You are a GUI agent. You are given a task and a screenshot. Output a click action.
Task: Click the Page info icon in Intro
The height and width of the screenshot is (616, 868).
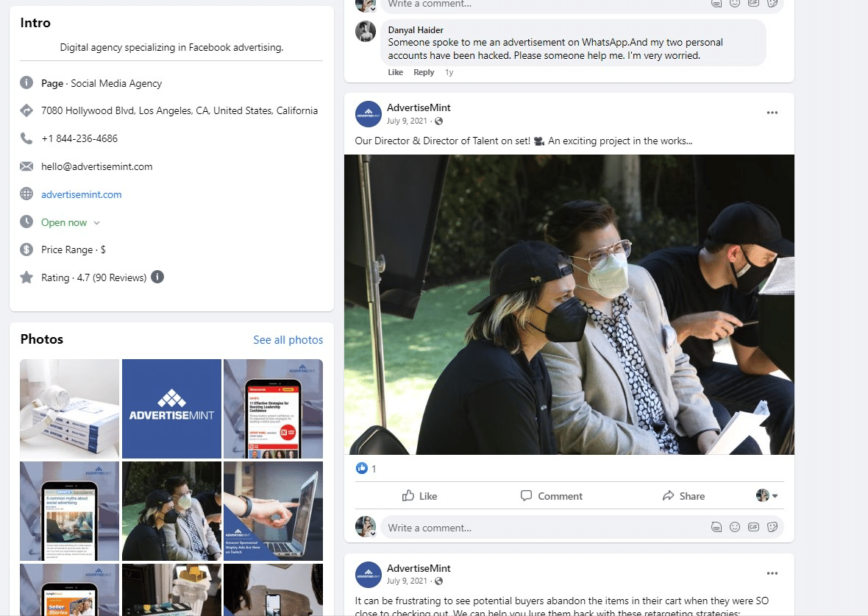coord(26,82)
